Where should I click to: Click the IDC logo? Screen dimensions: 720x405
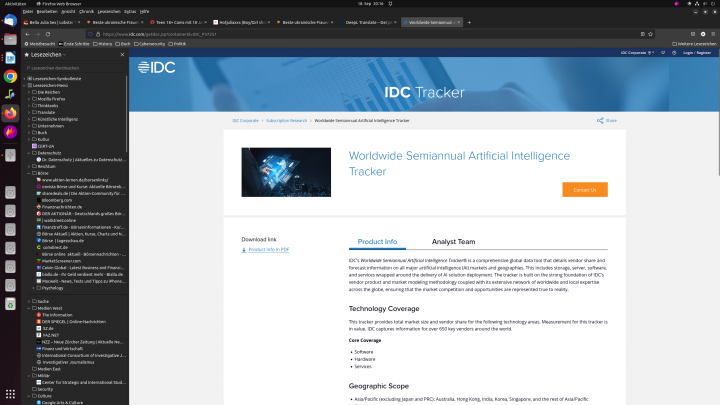tap(157, 68)
